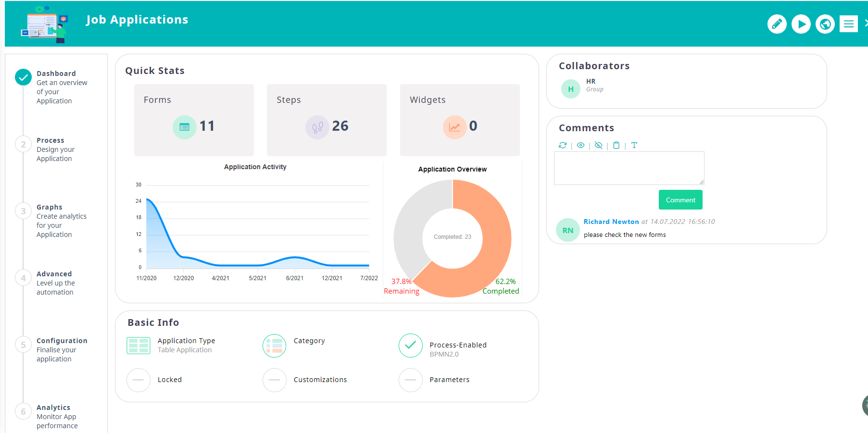Show comments using the eye icon
Viewport: 868px width, 433px height.
click(x=580, y=145)
